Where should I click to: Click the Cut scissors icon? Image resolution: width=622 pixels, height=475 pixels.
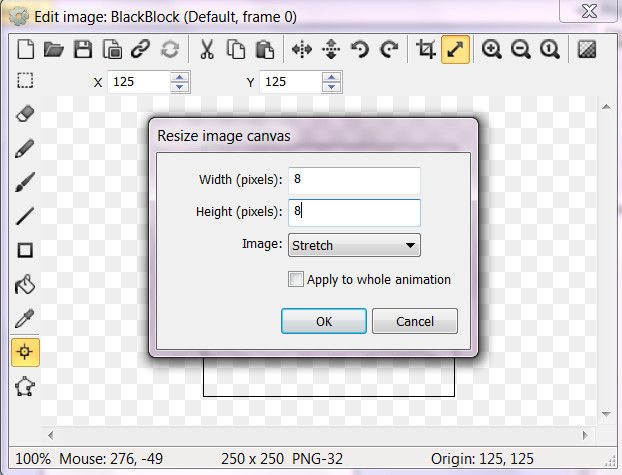tap(207, 49)
